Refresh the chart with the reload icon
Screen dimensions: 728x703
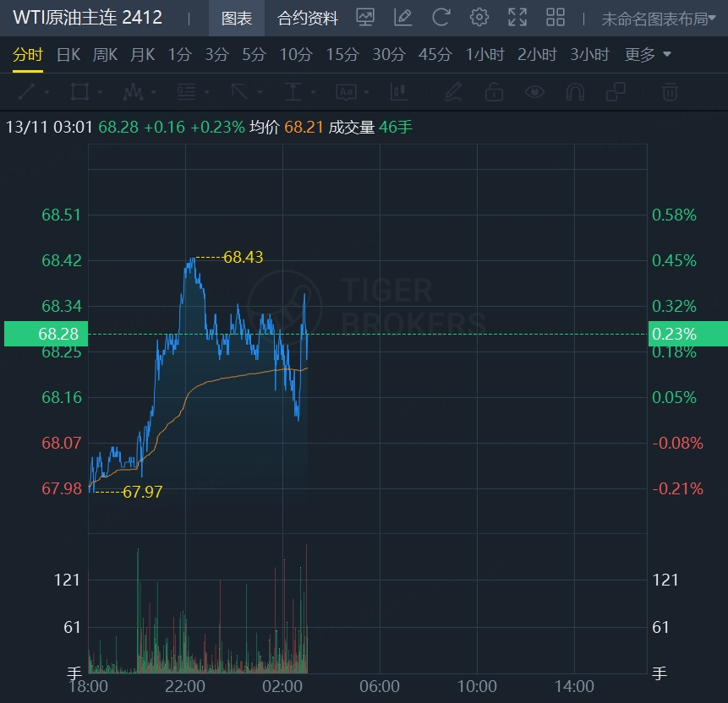[x=441, y=17]
